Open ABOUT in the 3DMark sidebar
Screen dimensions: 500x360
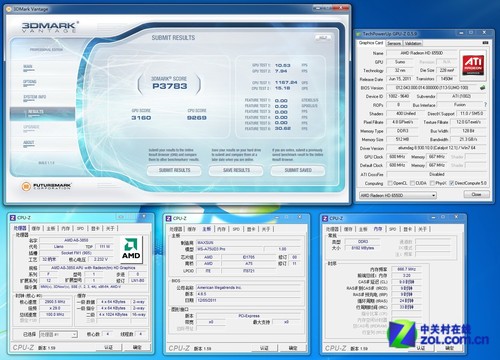[29, 143]
